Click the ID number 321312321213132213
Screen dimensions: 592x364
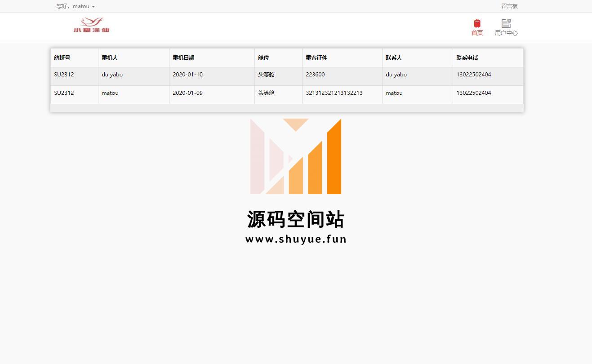pos(334,93)
